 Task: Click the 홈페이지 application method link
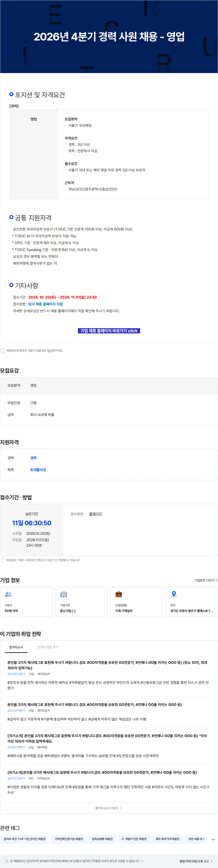(96, 514)
